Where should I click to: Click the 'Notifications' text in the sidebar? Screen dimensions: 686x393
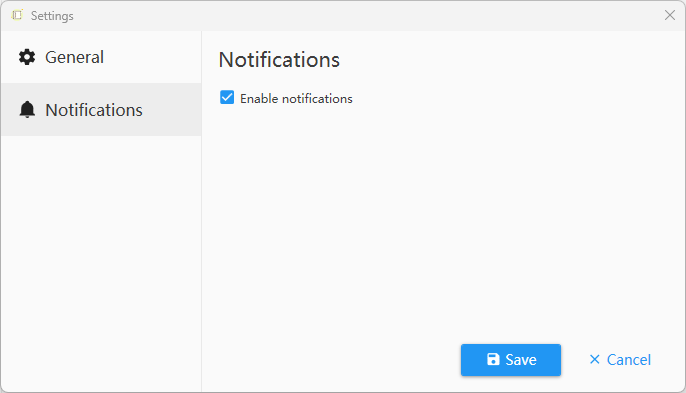coord(94,110)
